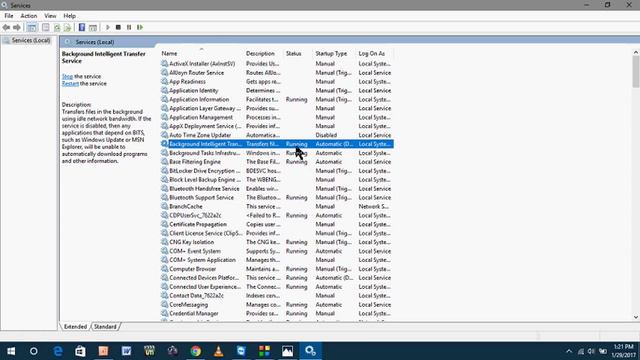Open Google Chrome from the taskbar
The height and width of the screenshot is (360, 640).
(x=196, y=351)
